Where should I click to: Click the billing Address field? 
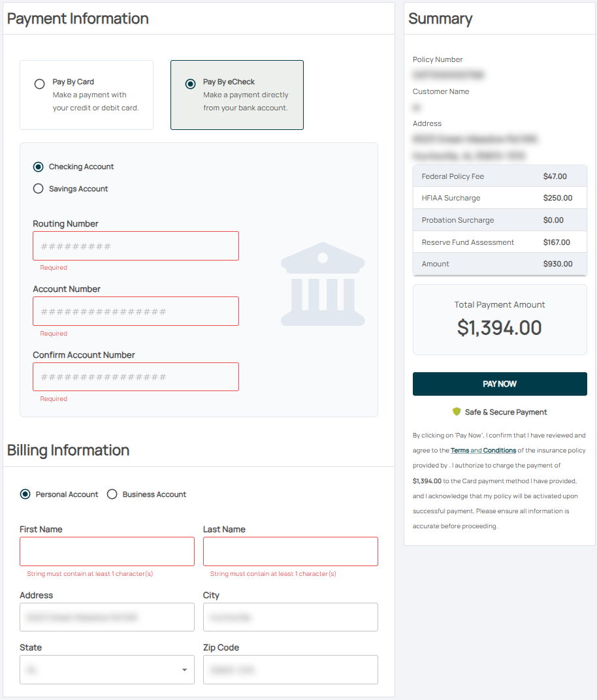click(x=107, y=617)
